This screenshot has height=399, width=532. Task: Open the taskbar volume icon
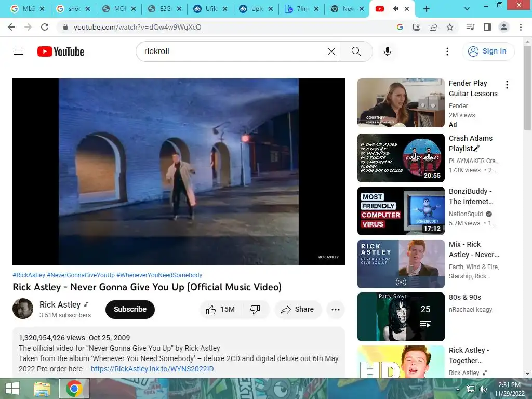(483, 389)
